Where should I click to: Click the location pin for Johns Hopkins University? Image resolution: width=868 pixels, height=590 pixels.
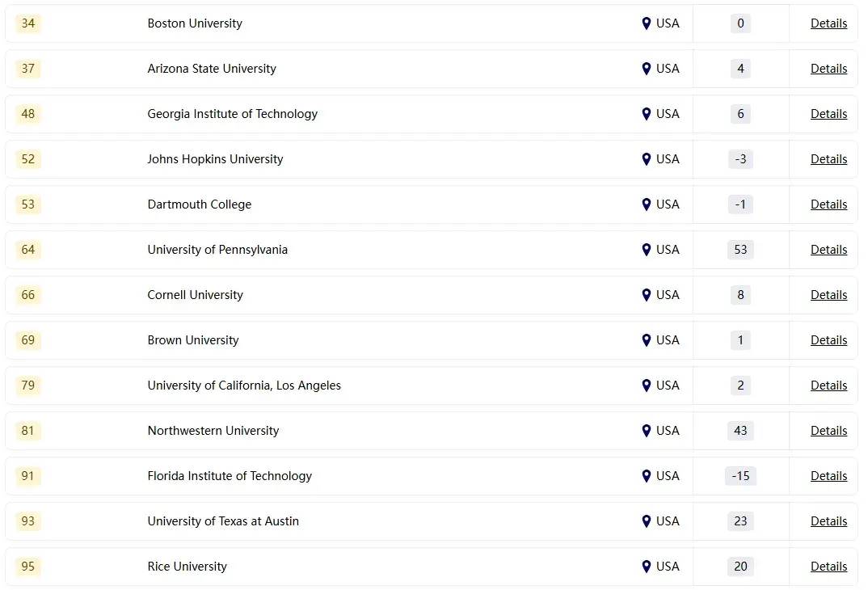(646, 159)
